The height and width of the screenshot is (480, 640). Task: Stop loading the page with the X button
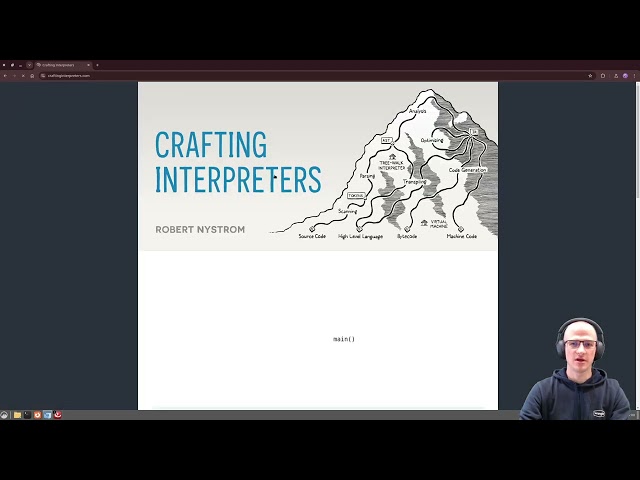coord(23,76)
